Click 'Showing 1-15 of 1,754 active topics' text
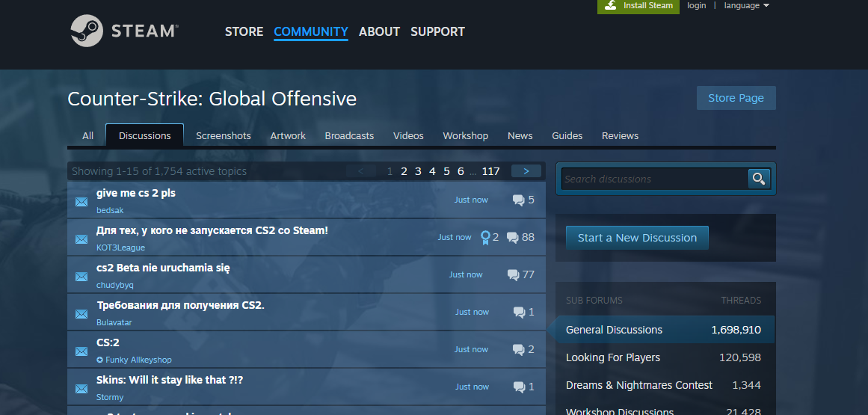Screen dimensions: 868x415 (x=159, y=171)
